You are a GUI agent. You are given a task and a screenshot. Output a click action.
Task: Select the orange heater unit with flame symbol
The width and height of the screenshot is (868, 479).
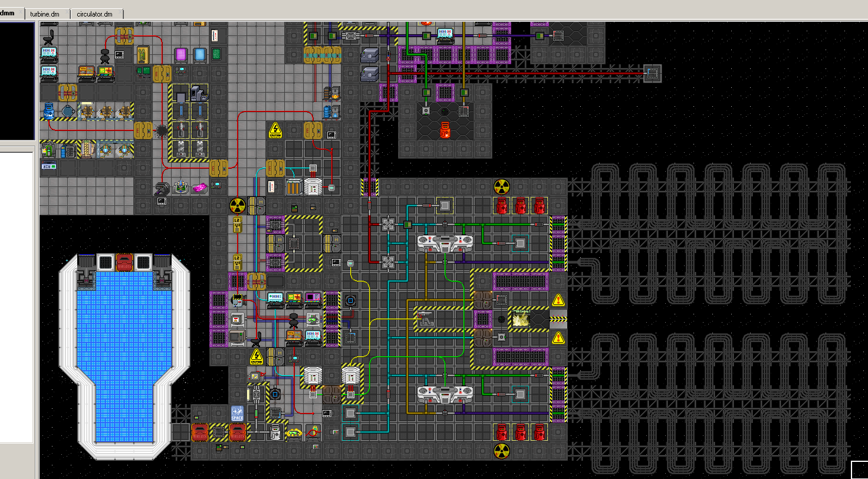[331, 93]
